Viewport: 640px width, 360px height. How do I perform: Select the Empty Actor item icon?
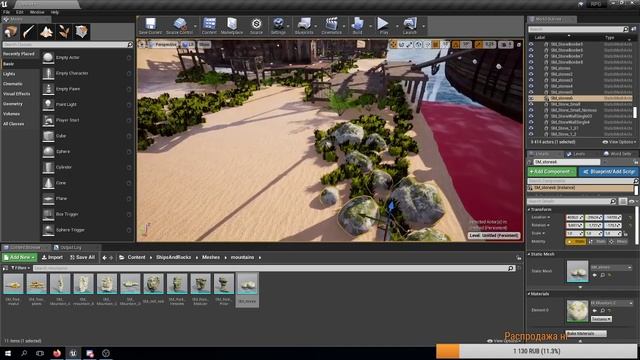[48, 58]
